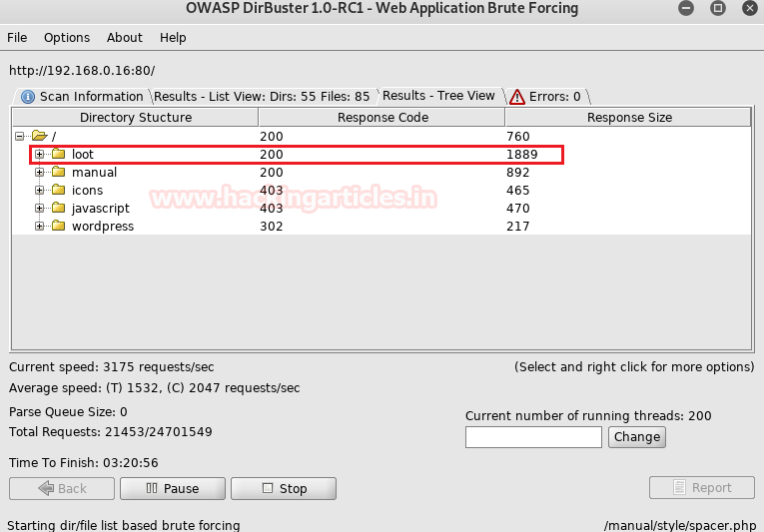Select the manual directory name
764x532 pixels.
pos(95,173)
